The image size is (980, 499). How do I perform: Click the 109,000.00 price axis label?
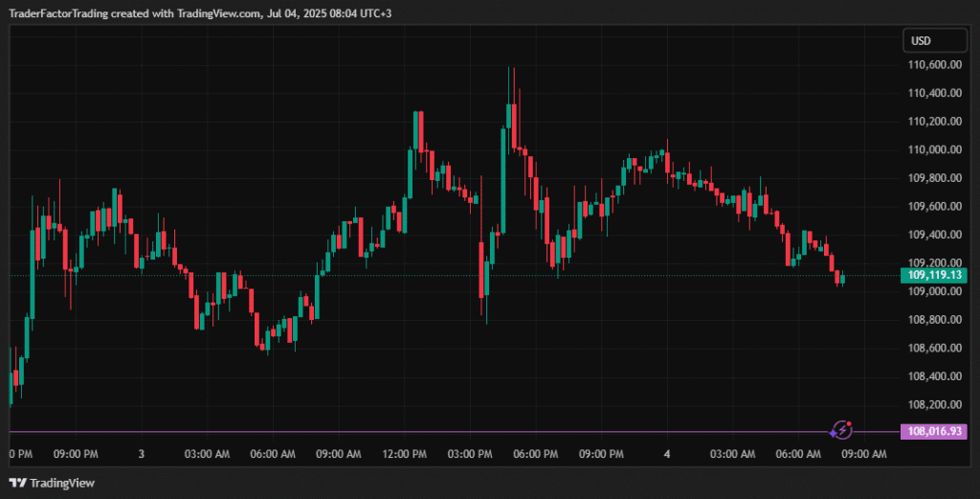pyautogui.click(x=934, y=291)
